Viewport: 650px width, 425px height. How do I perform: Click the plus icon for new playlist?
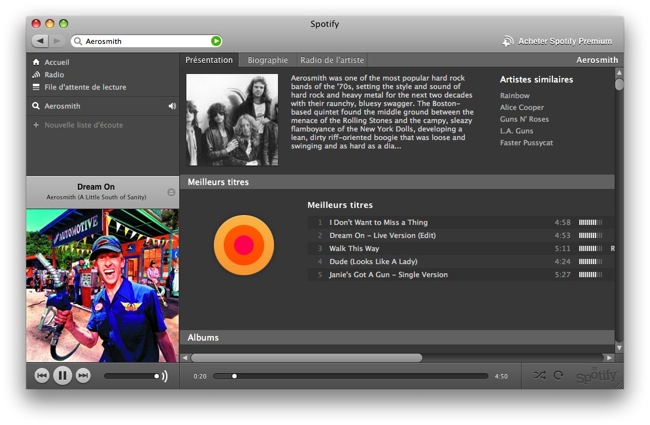point(36,125)
